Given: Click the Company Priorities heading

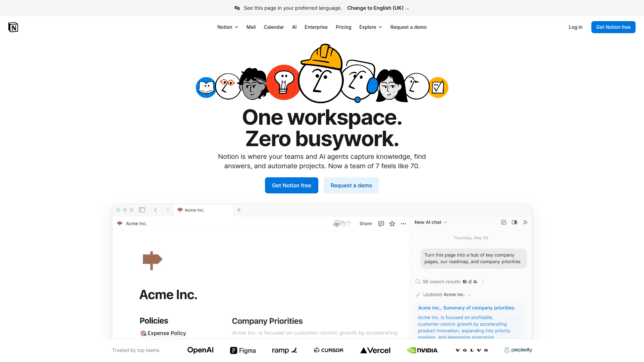Looking at the screenshot, I should click(x=267, y=321).
